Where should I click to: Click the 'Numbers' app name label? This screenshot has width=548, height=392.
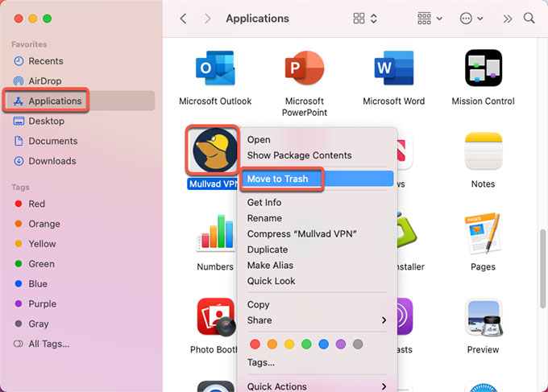[x=215, y=266]
